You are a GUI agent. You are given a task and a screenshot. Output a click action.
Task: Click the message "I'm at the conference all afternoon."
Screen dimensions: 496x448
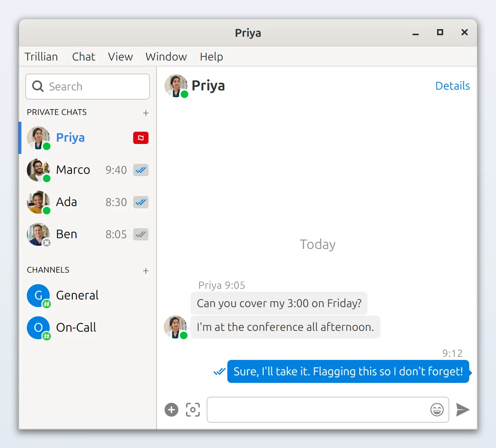[x=285, y=327]
